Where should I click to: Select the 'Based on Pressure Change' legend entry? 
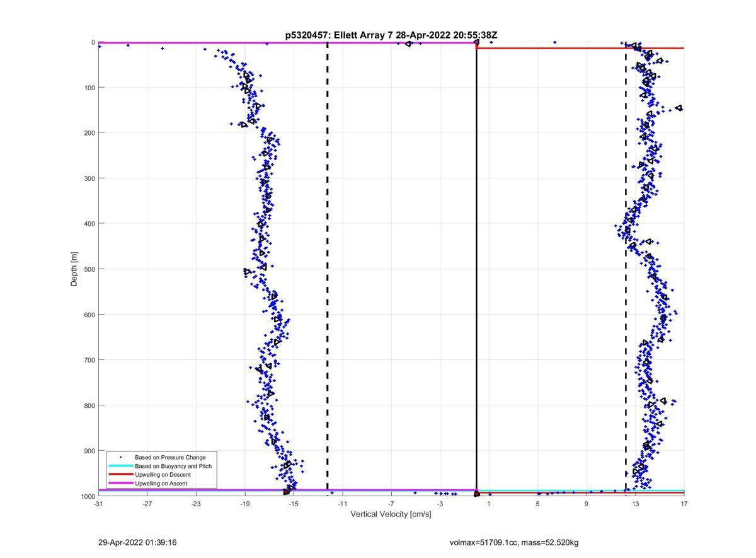click(170, 457)
